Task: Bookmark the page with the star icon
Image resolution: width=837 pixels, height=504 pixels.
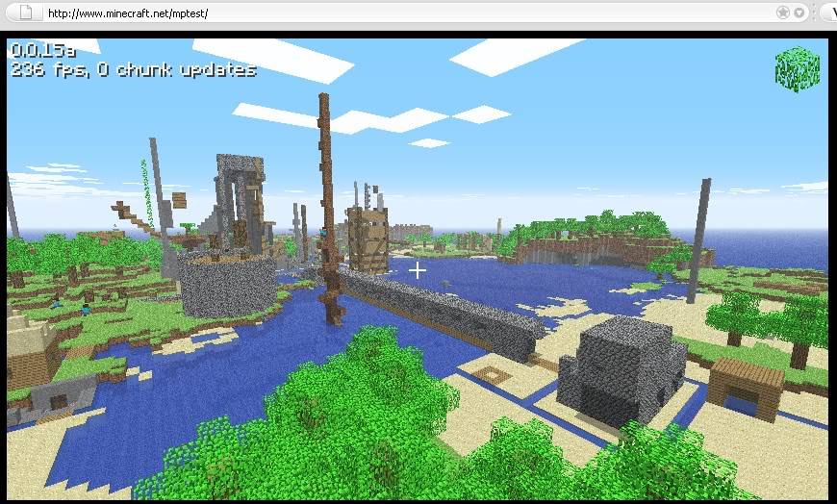Action: (x=782, y=13)
